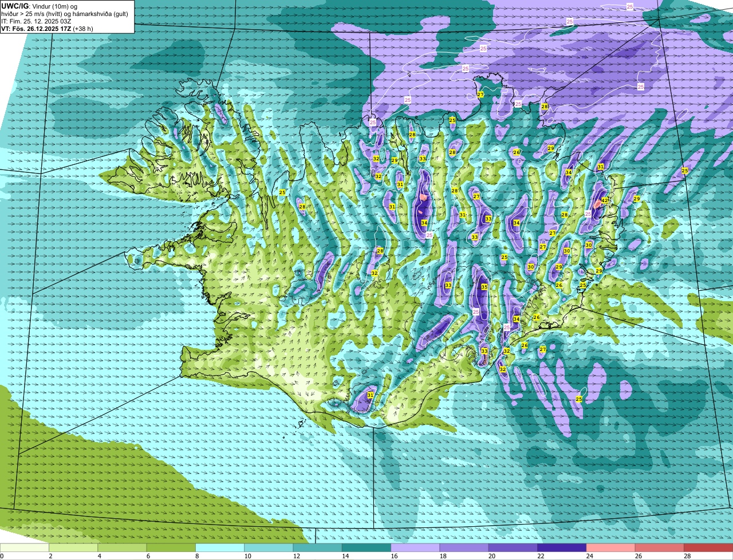
Task: Choose the light teal 10–12 m/s legend swatch
Action: pyautogui.click(x=269, y=548)
